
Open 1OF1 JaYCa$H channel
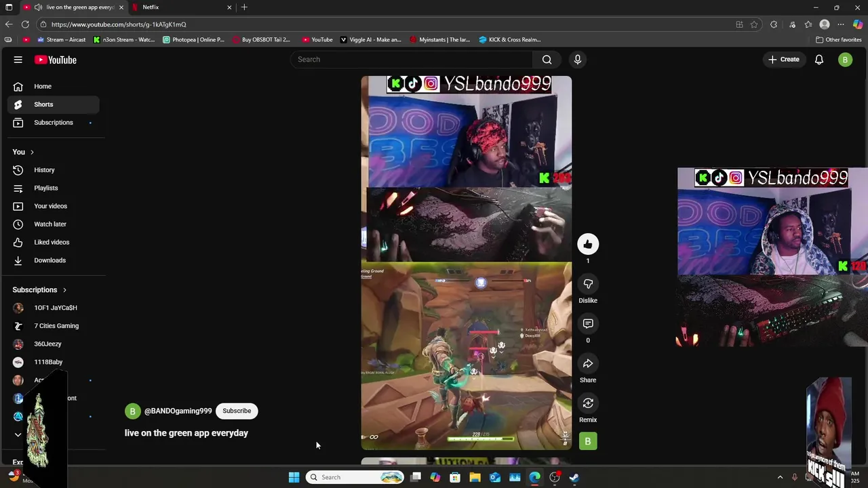coord(54,308)
